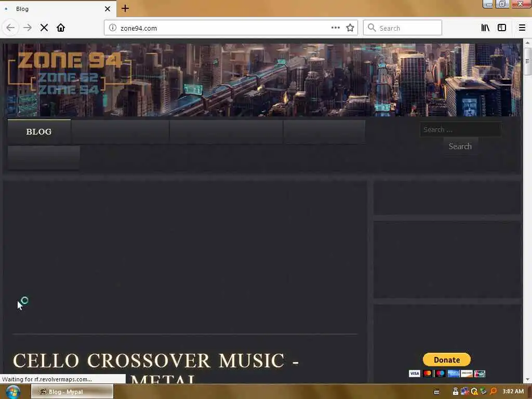Select Blog - Mypal taskbar button
532x399 pixels.
pos(72,392)
